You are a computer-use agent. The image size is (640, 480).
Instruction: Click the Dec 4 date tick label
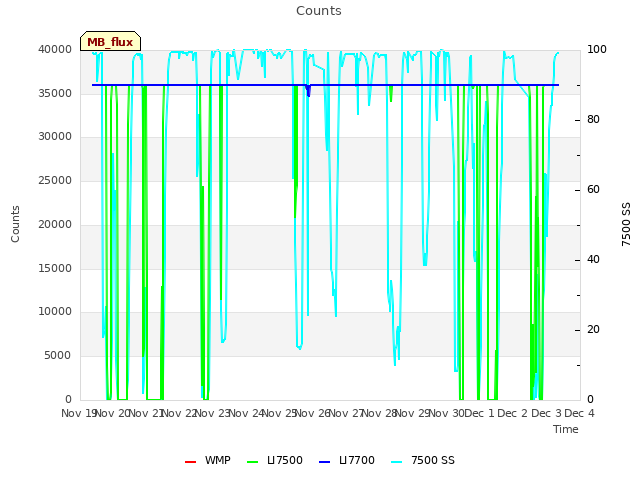coord(579,413)
